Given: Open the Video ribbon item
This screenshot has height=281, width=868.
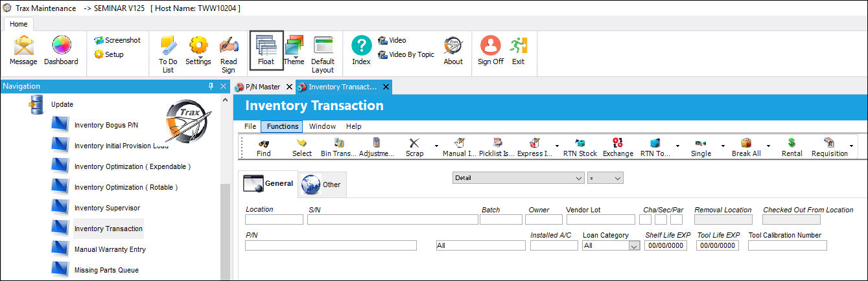Looking at the screenshot, I should tap(392, 40).
